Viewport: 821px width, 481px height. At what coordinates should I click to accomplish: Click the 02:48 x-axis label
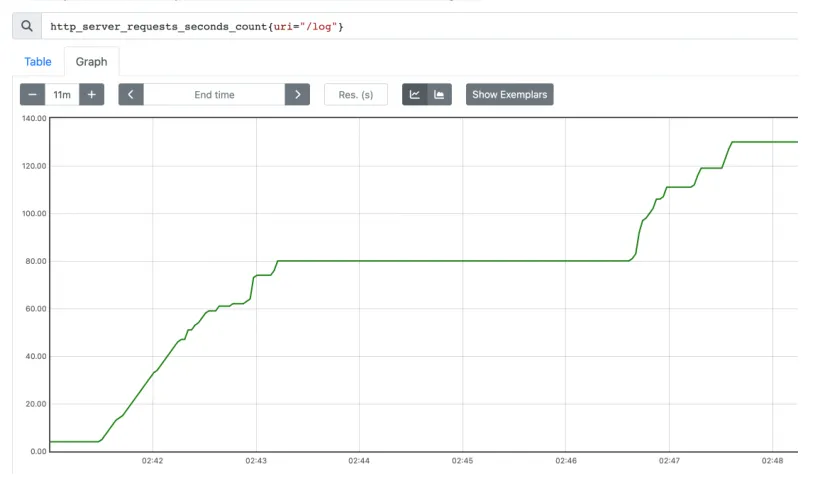click(772, 461)
